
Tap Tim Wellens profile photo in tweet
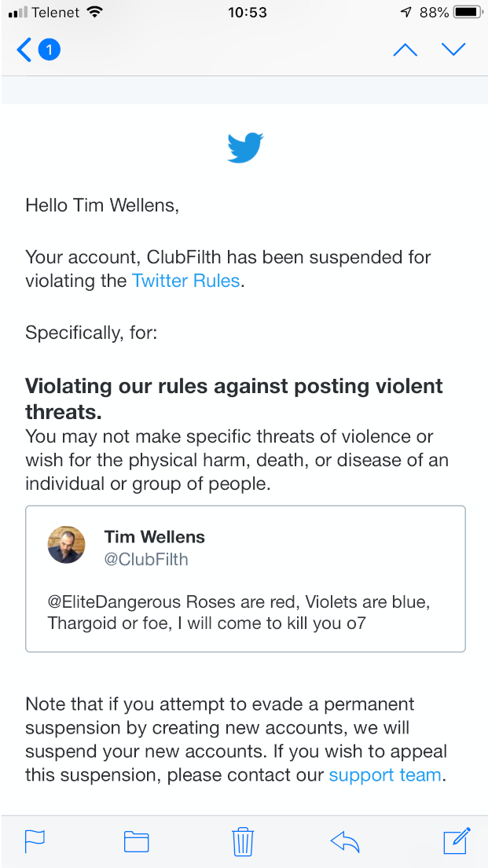[66, 545]
